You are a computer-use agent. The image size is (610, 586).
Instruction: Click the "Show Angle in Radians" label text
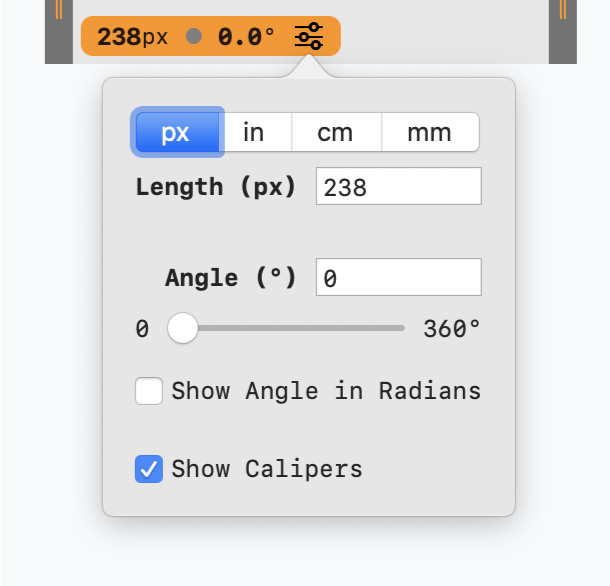pyautogui.click(x=326, y=391)
